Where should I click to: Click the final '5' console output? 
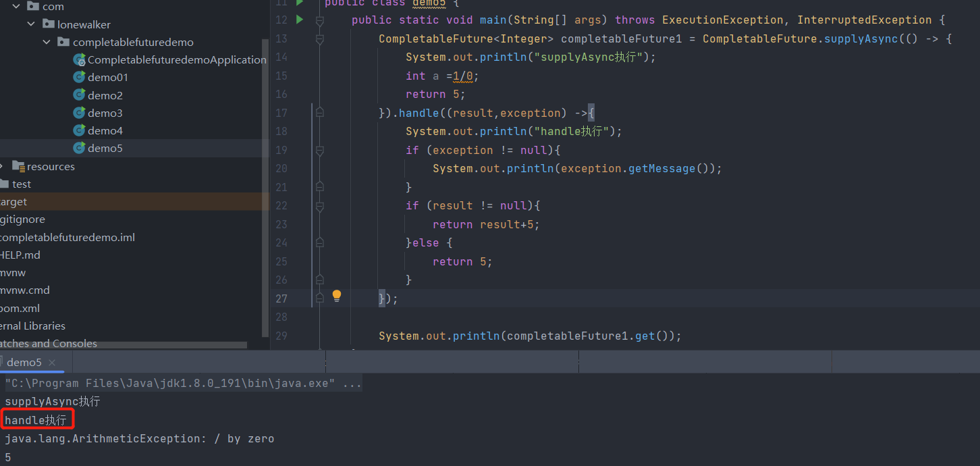point(8,457)
